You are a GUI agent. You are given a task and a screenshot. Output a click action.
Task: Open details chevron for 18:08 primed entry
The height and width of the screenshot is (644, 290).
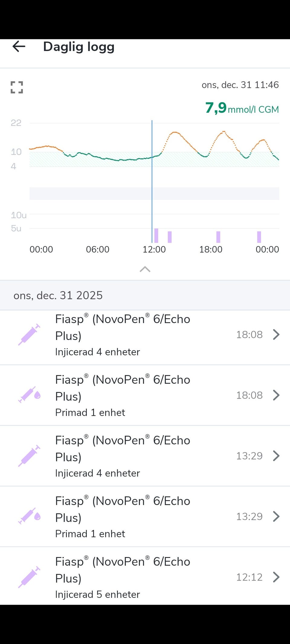tap(276, 395)
